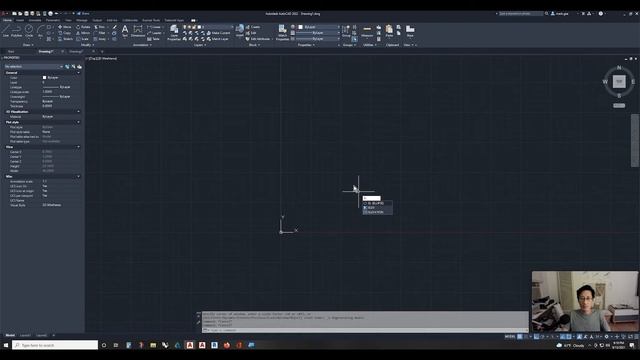Click the Color ByLayer swatch in Properties
The image size is (640, 360).
tap(44, 78)
